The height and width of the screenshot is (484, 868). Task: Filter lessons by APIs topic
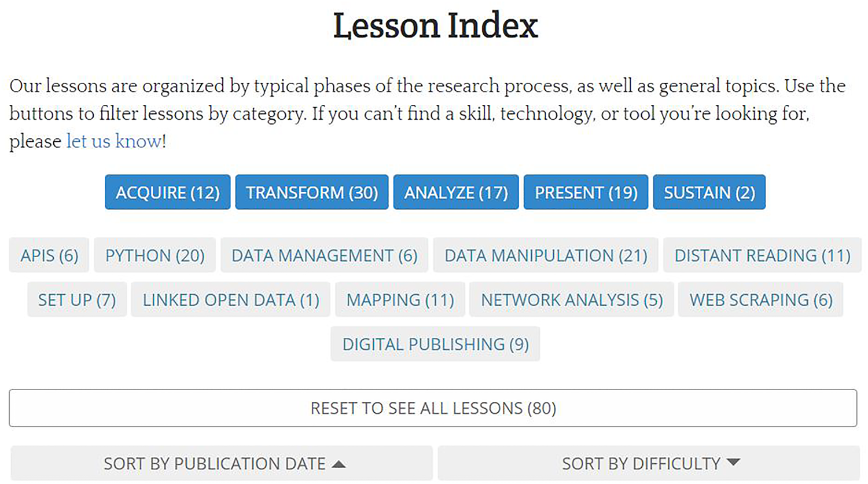pos(49,255)
